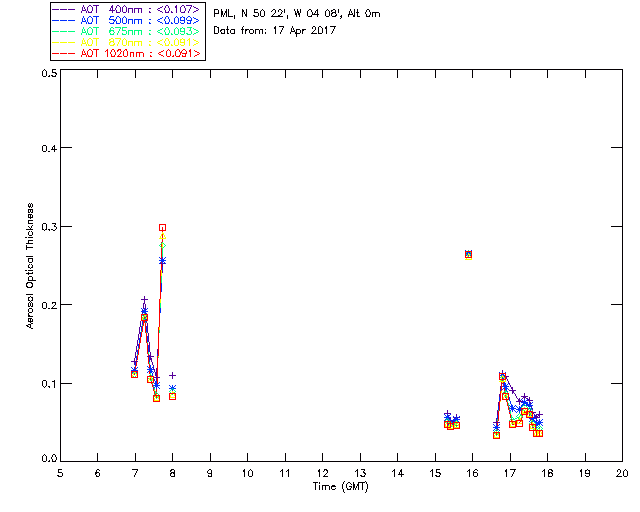
Task: Click the red square peak marker at 0.3
Action: click(162, 228)
